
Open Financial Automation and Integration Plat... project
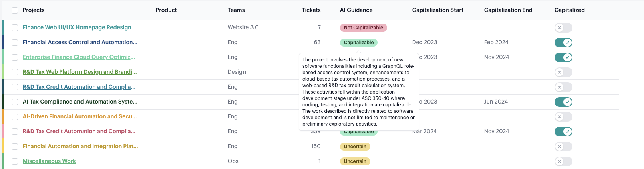click(x=80, y=146)
